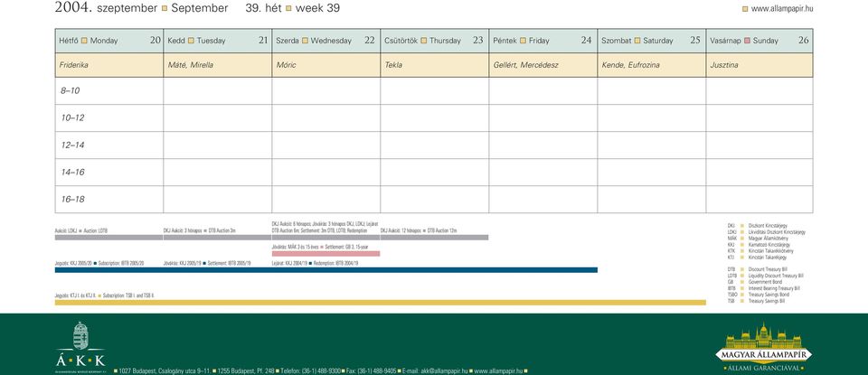Click legend entry 'TSB Treasury Savings Bill'
Viewport: 868px width, 375px height.
(756, 301)
